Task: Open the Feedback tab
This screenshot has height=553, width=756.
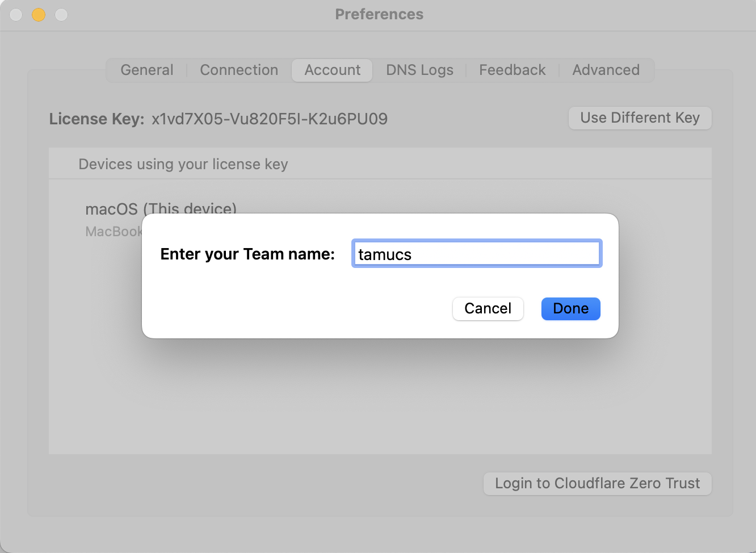Action: coord(512,70)
